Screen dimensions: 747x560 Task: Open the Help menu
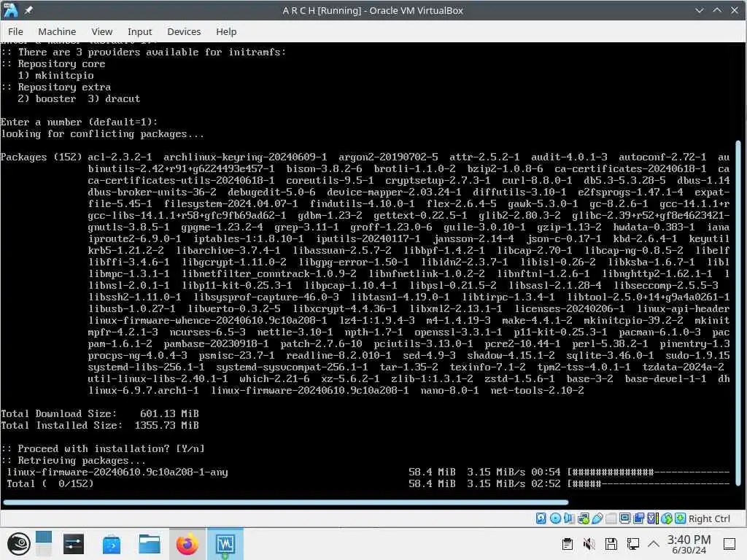coord(226,31)
